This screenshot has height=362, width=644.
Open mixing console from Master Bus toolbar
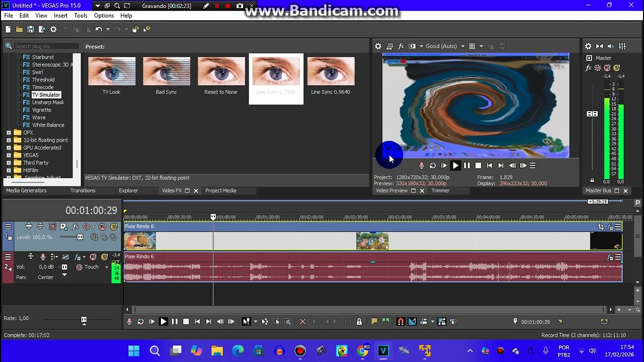pyautogui.click(x=623, y=46)
